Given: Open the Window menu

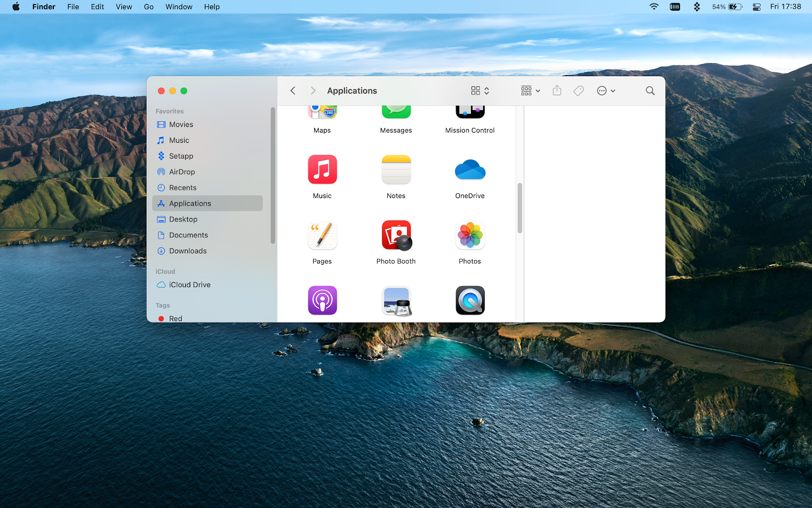Looking at the screenshot, I should 179,7.
